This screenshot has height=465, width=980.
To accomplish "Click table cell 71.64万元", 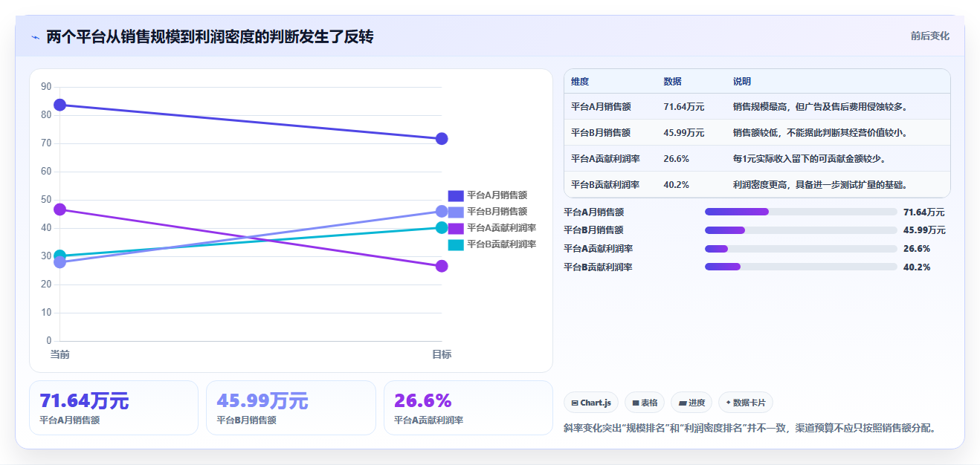I will [684, 107].
